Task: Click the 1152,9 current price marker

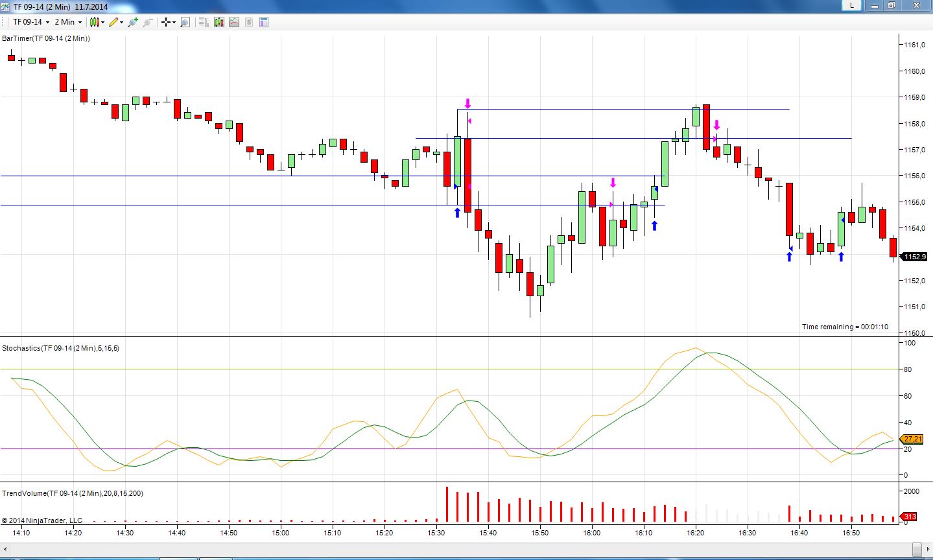Action: [x=915, y=257]
